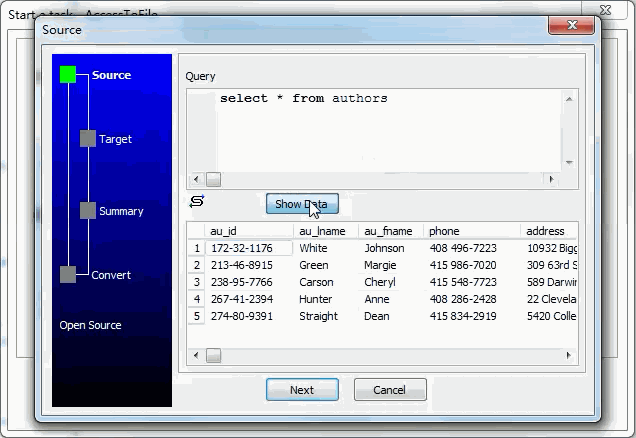
Task: Close the Source dialog
Action: point(572,25)
